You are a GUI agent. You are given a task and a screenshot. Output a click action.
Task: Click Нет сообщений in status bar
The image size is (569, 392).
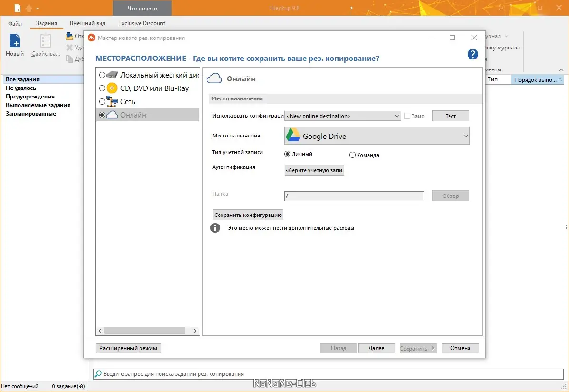(20, 386)
